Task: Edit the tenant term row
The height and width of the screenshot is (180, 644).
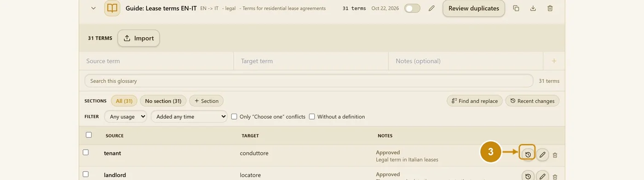Action: click(542, 155)
